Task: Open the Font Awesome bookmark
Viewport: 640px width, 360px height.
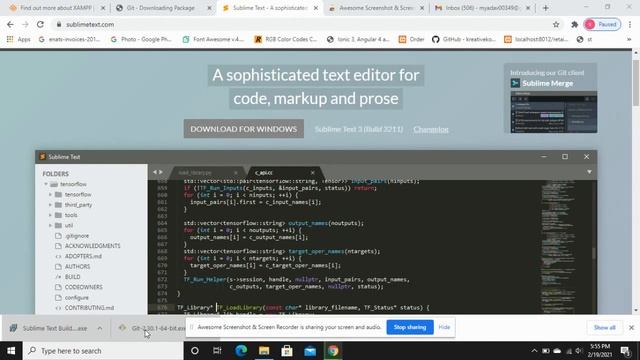Action: tap(213, 39)
